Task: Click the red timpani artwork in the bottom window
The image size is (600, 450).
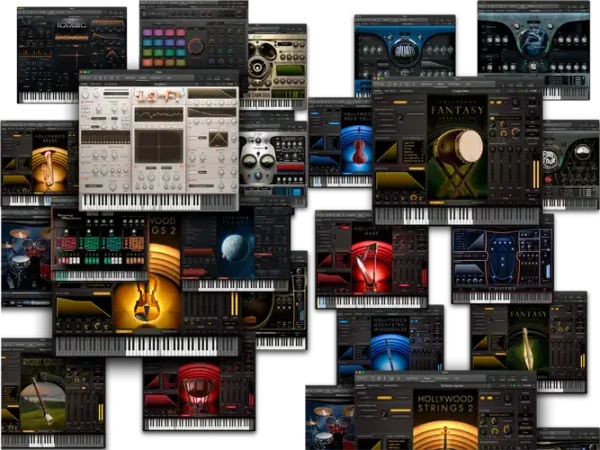Action: pos(199,389)
